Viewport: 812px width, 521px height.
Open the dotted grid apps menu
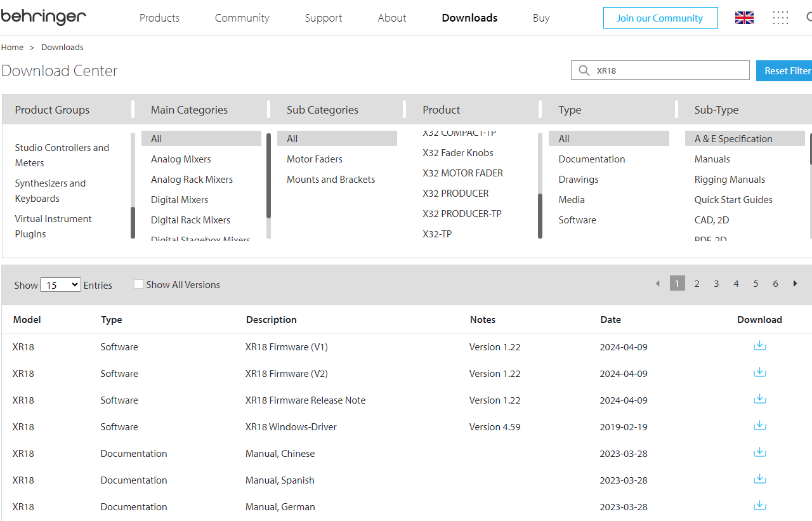(780, 18)
